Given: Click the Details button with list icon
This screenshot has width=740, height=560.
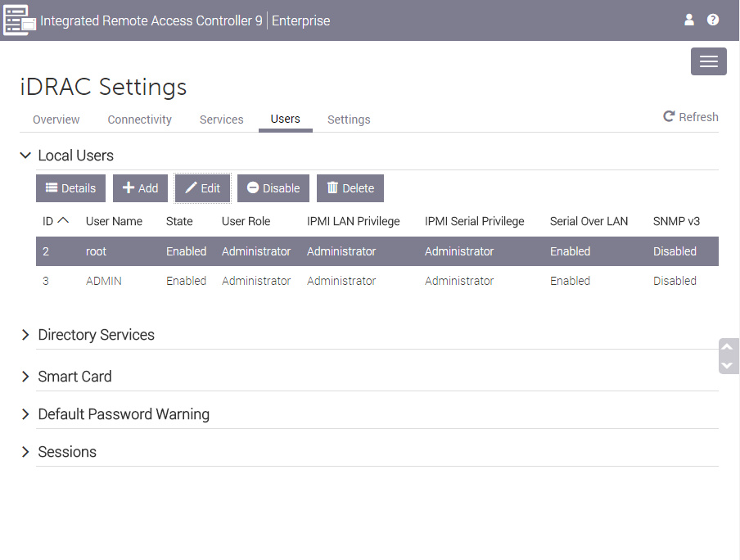Looking at the screenshot, I should 70,188.
